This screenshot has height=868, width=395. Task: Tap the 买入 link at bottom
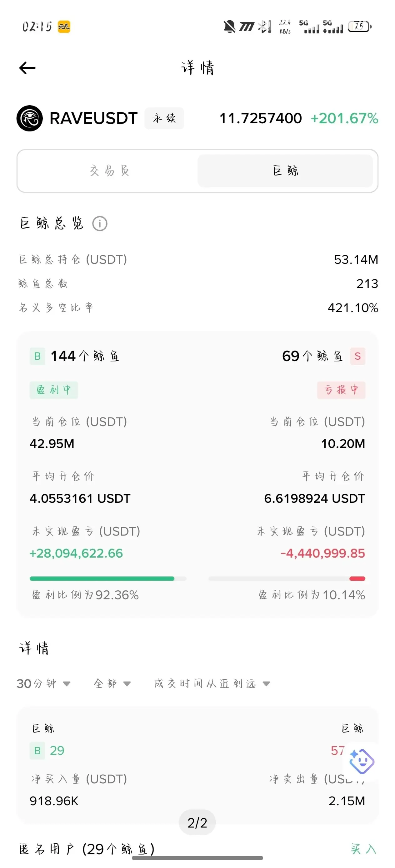[x=364, y=849]
